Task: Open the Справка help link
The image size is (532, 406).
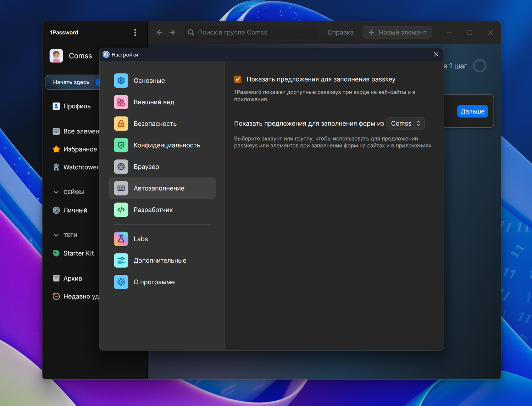Action: (340, 32)
